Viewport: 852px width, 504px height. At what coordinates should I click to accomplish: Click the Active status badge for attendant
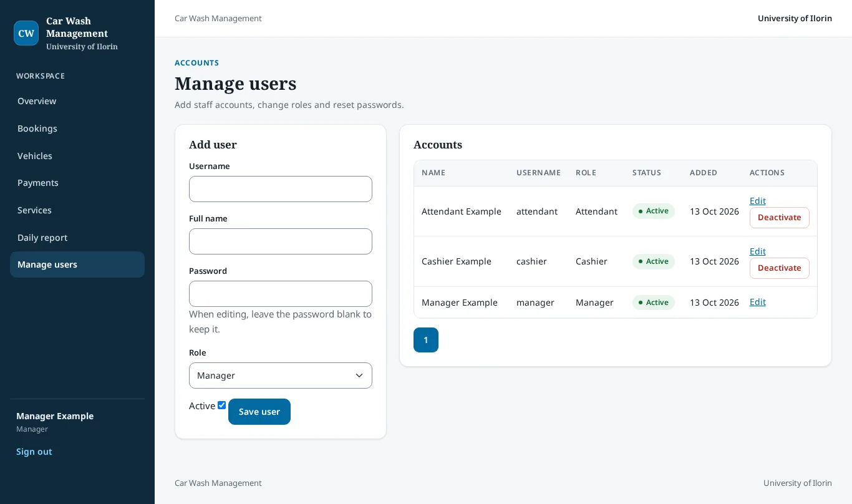(654, 211)
